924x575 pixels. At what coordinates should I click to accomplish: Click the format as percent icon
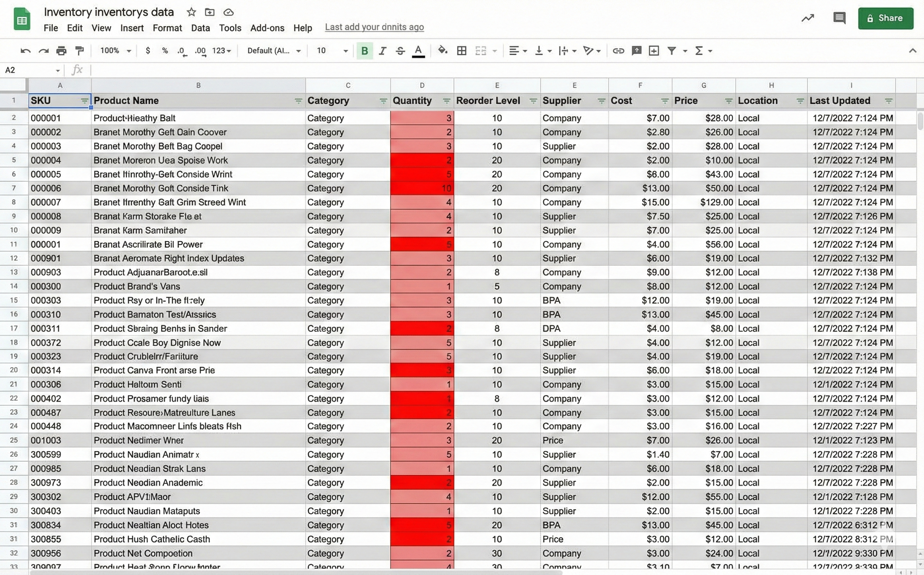point(164,51)
